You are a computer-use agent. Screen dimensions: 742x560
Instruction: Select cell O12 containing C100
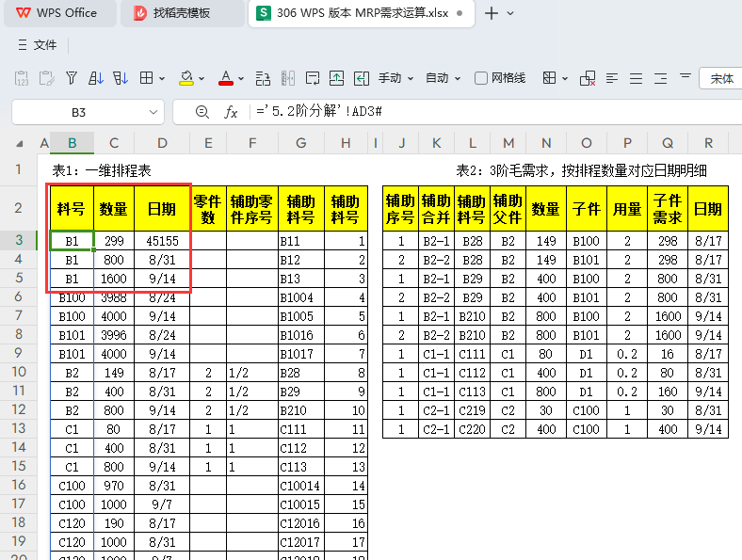(x=586, y=410)
